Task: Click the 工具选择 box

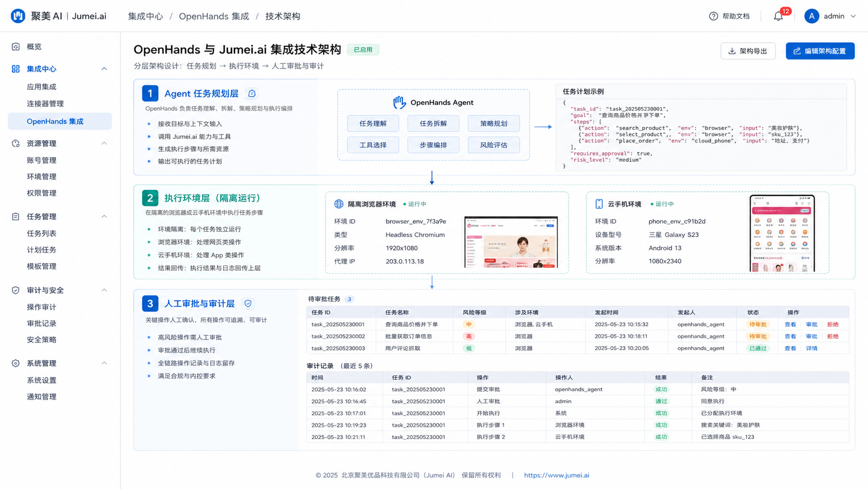Action: (x=373, y=145)
